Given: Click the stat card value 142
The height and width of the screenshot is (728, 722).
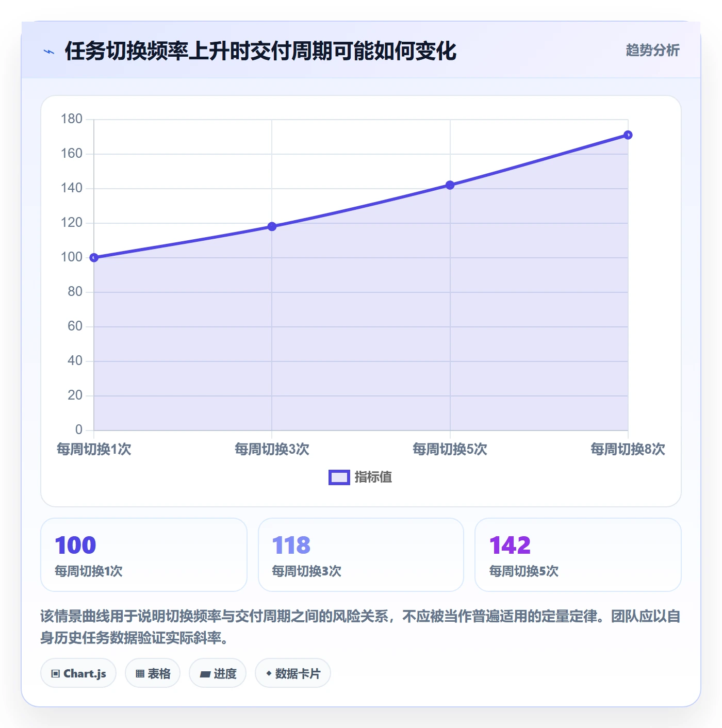Looking at the screenshot, I should [510, 545].
